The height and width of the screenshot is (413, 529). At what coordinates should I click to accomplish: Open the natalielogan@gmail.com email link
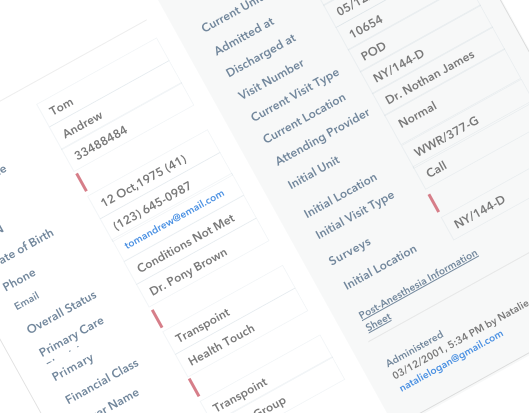[451, 361]
